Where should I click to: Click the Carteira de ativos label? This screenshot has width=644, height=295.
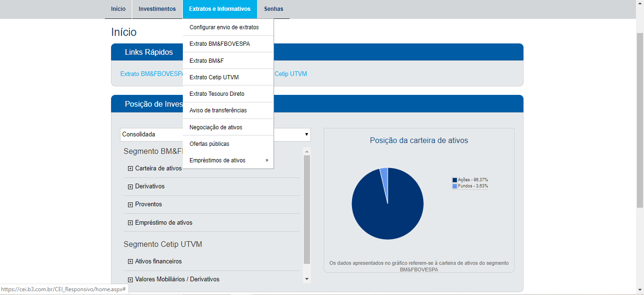(158, 169)
